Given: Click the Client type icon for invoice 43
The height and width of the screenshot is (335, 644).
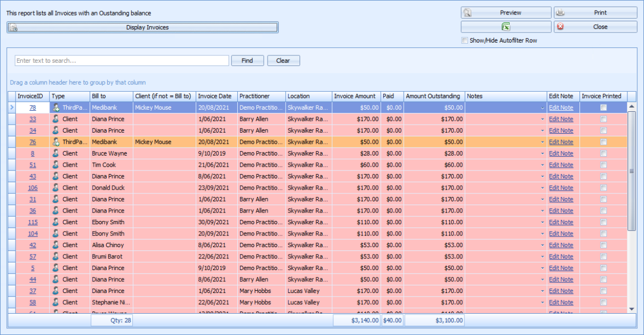Looking at the screenshot, I should pos(55,176).
